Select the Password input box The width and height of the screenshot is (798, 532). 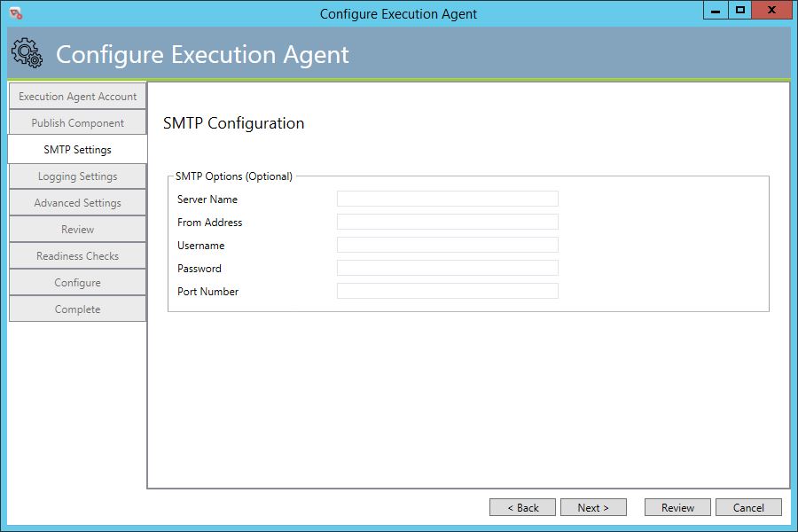[x=448, y=268]
